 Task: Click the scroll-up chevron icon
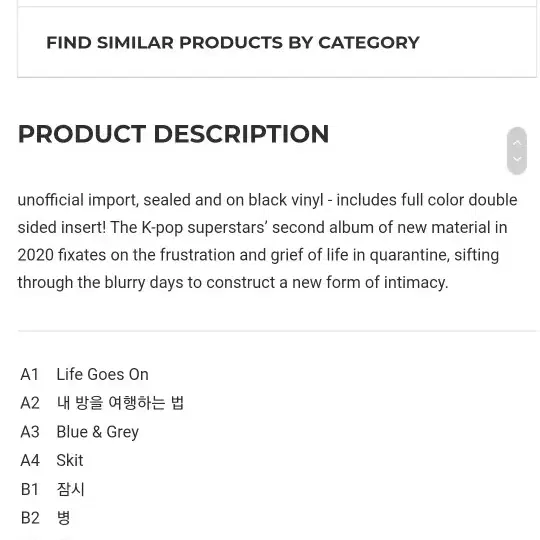[517, 143]
